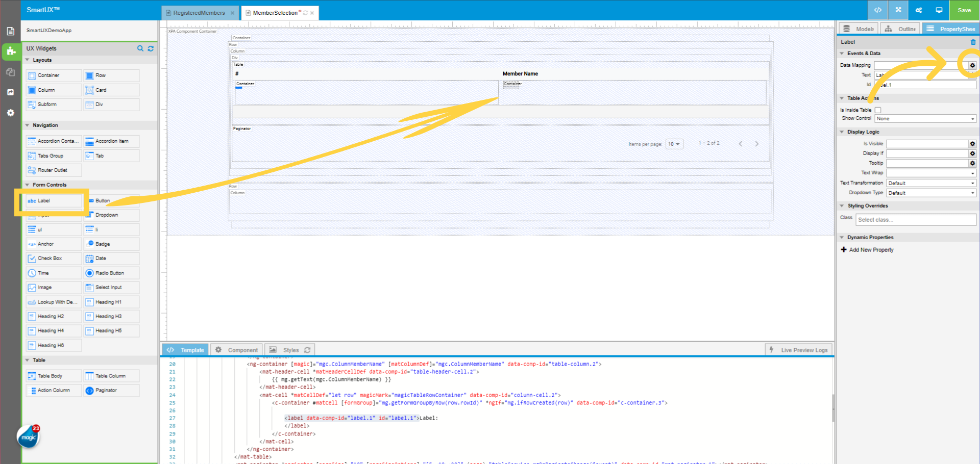
Task: Switch to the RegisteredMembers tab
Action: [199, 13]
